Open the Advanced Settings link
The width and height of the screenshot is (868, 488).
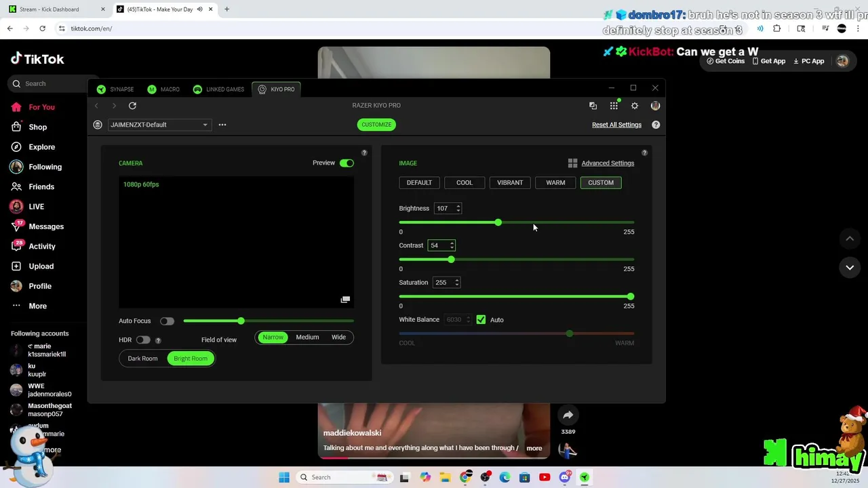click(608, 163)
